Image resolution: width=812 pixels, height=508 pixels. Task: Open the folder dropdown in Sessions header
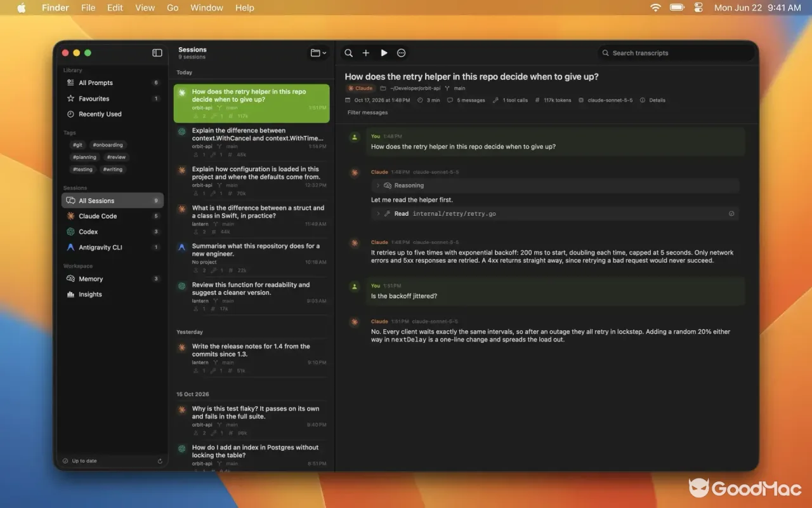[x=318, y=53]
